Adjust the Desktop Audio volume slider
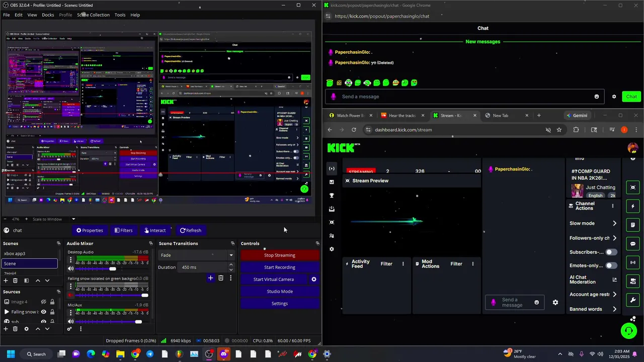This screenshot has width=644, height=362. [112, 268]
